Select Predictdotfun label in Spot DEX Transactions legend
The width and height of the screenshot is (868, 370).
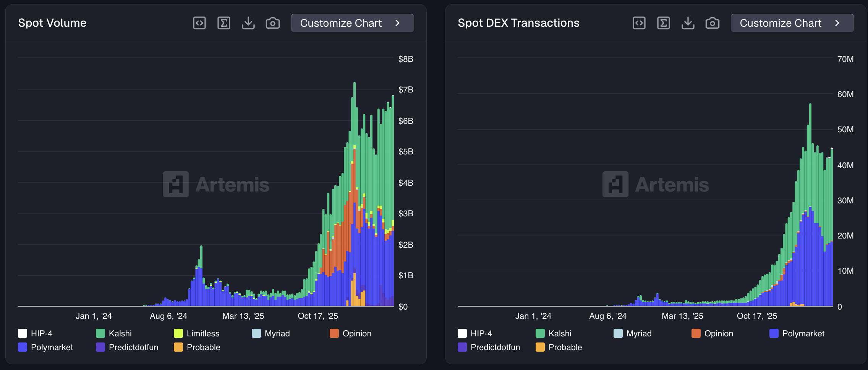point(496,347)
